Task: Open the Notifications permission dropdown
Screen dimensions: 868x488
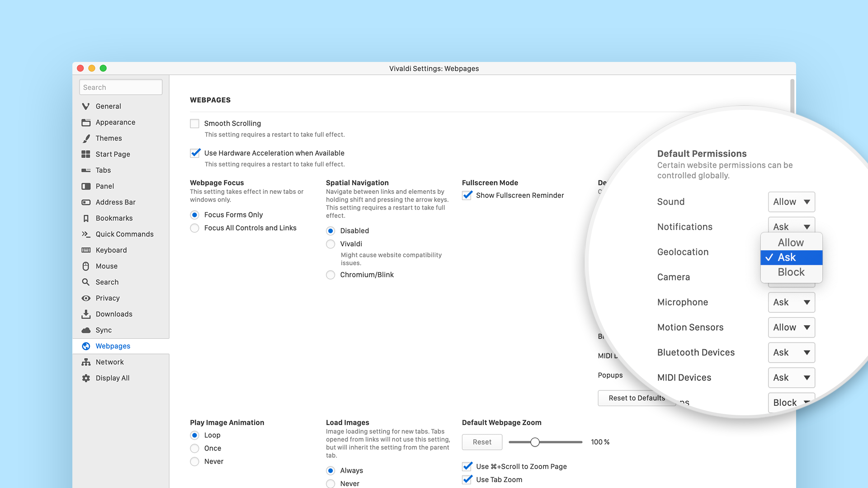Action: [x=791, y=225]
